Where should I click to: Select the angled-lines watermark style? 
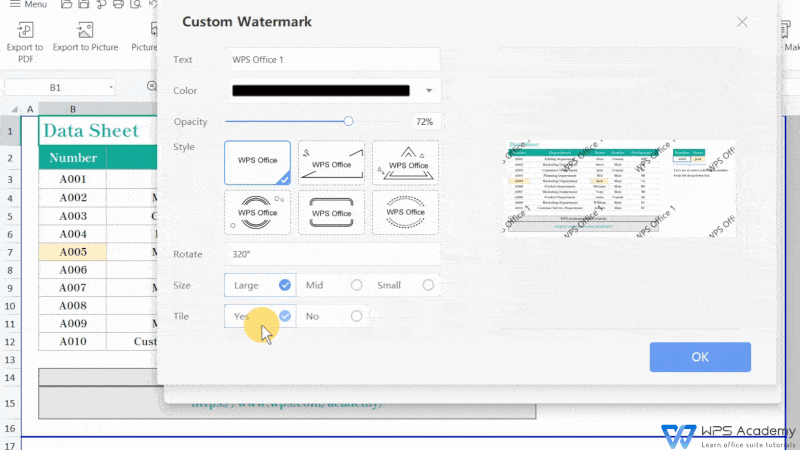[x=332, y=163]
